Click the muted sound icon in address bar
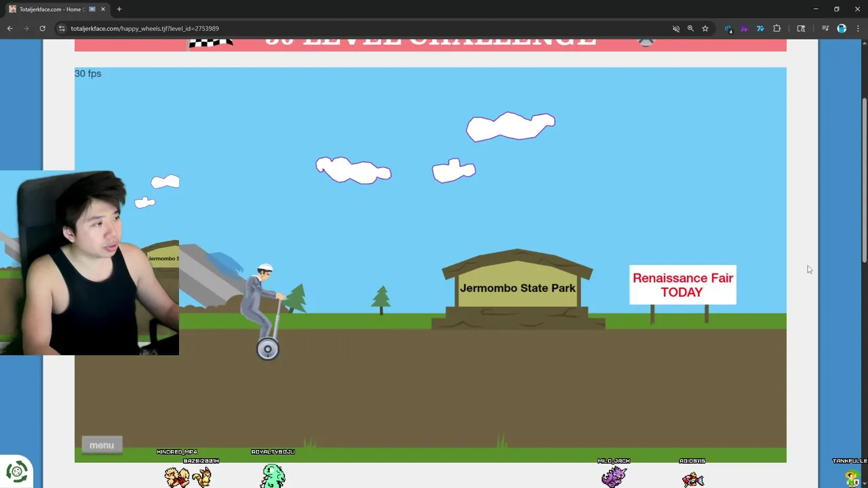Viewport: 868px width, 488px height. pyautogui.click(x=676, y=28)
